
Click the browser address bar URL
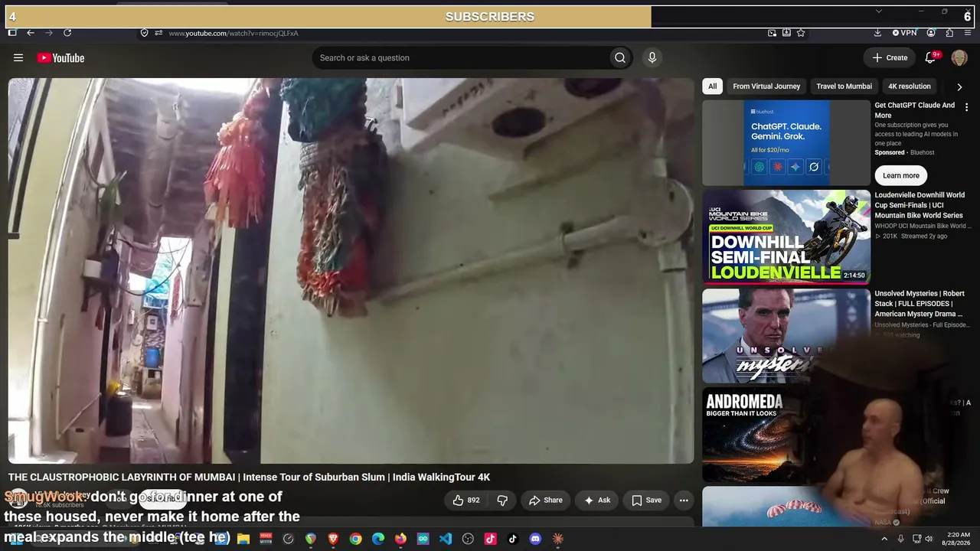pos(234,33)
